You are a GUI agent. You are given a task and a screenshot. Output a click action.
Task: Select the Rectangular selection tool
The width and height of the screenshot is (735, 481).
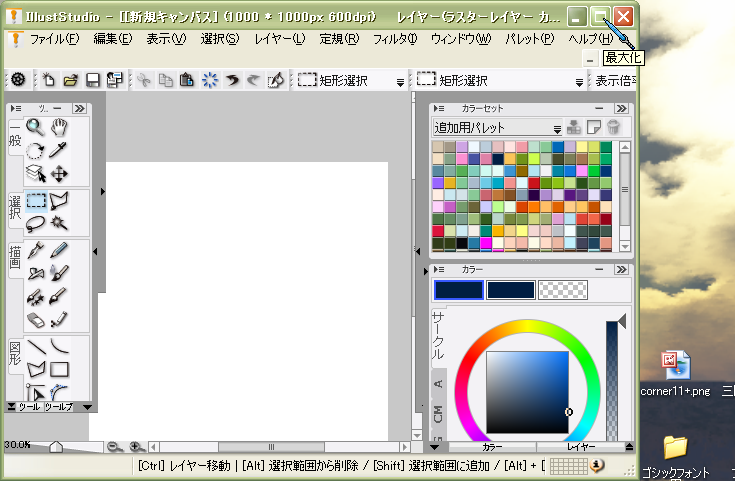pyautogui.click(x=36, y=201)
